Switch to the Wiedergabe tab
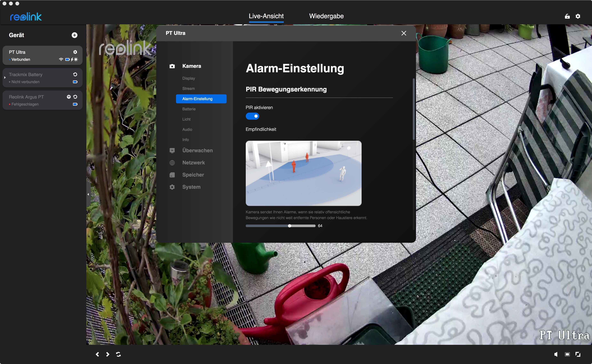The height and width of the screenshot is (364, 592). [x=326, y=16]
